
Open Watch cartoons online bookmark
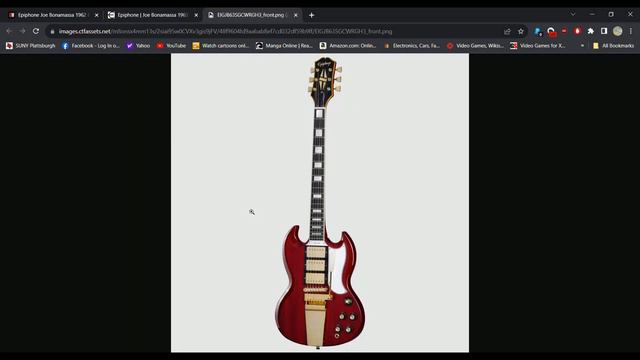tap(221, 46)
